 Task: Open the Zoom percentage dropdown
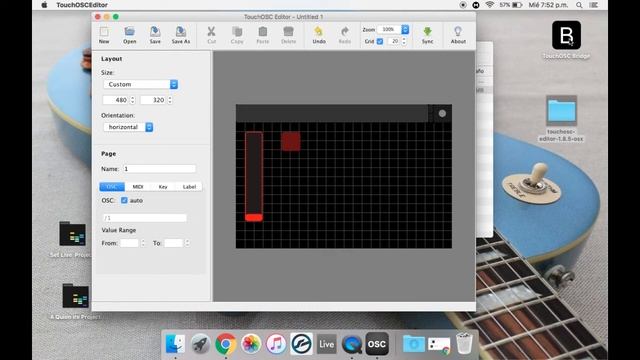point(393,29)
